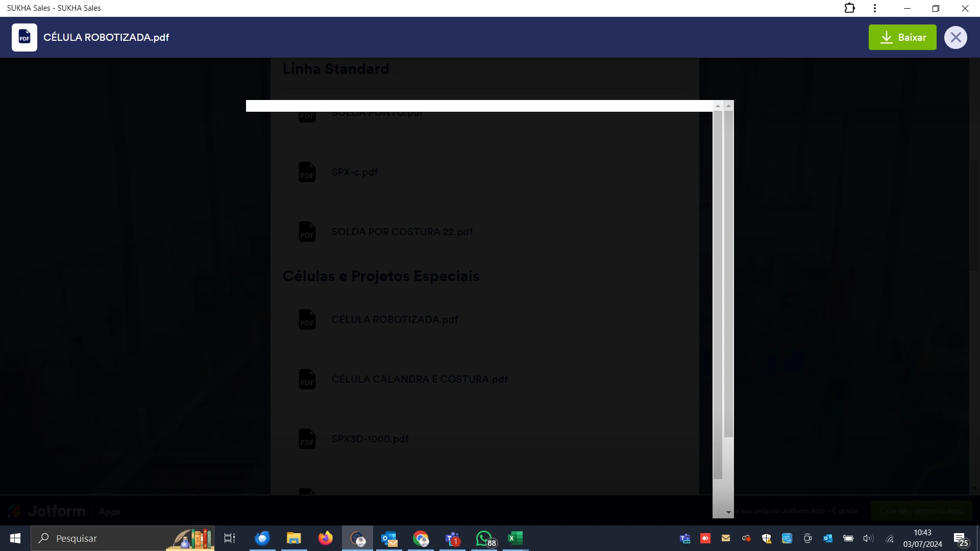Open Microsoft Teams from the taskbar
Viewport: 980px width, 551px height.
tap(452, 538)
